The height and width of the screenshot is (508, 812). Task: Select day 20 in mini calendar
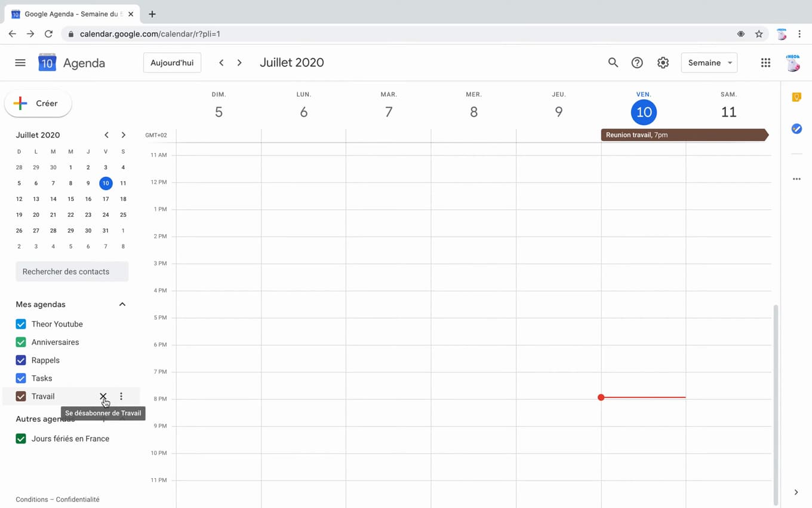[36, 215]
